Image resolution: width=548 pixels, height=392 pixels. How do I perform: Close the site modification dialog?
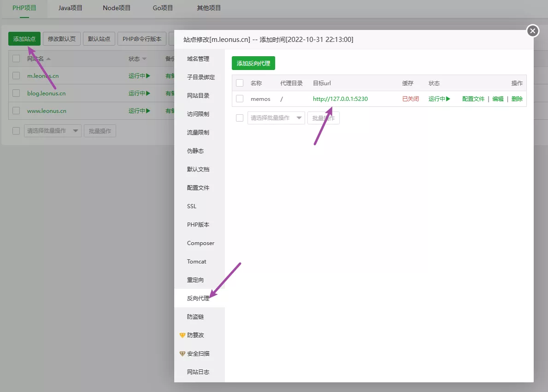pos(532,31)
